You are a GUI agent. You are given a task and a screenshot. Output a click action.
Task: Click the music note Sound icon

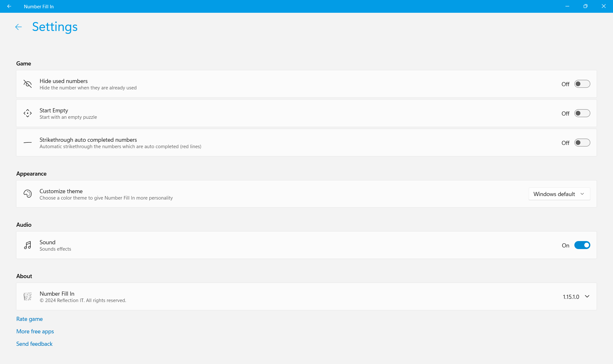pos(28,245)
